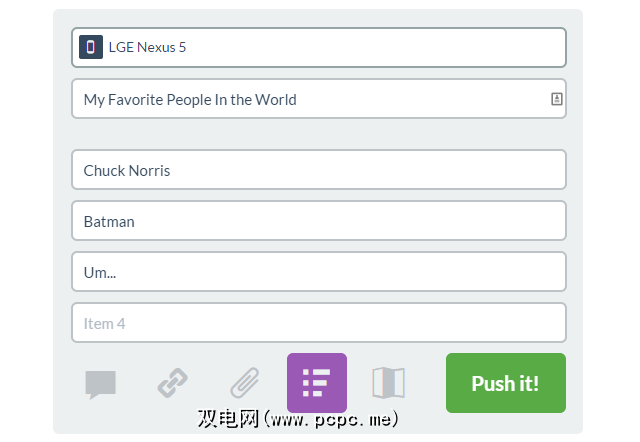
Task: Switch to the note push type icon
Action: point(101,383)
